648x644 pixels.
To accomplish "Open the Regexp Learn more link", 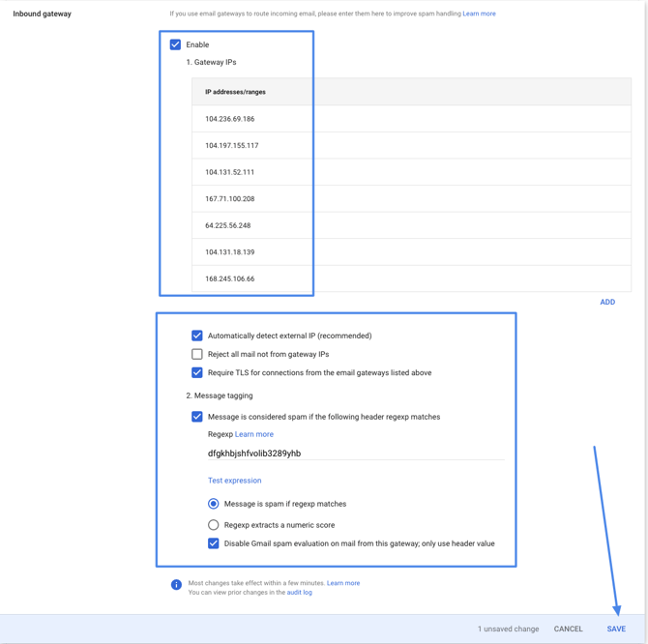I will [x=254, y=434].
